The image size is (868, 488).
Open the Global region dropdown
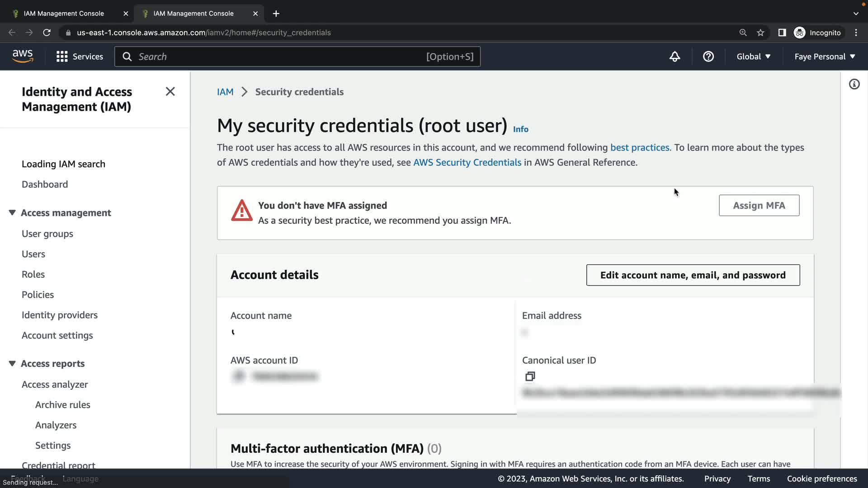753,56
